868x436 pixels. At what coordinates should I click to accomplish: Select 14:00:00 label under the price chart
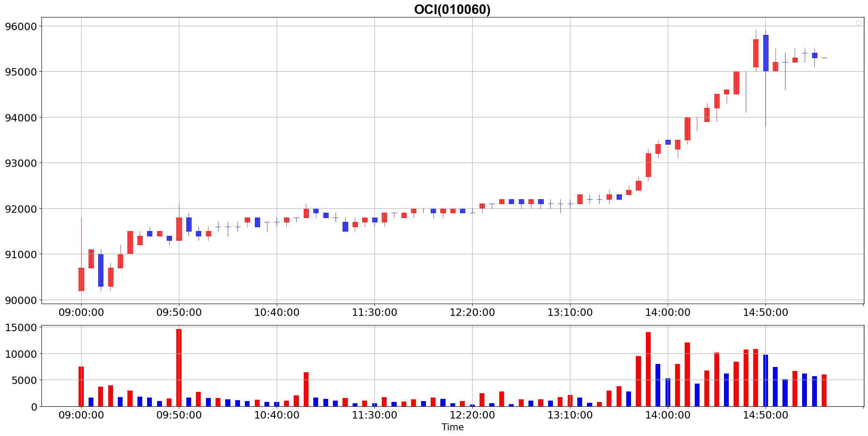[668, 313]
